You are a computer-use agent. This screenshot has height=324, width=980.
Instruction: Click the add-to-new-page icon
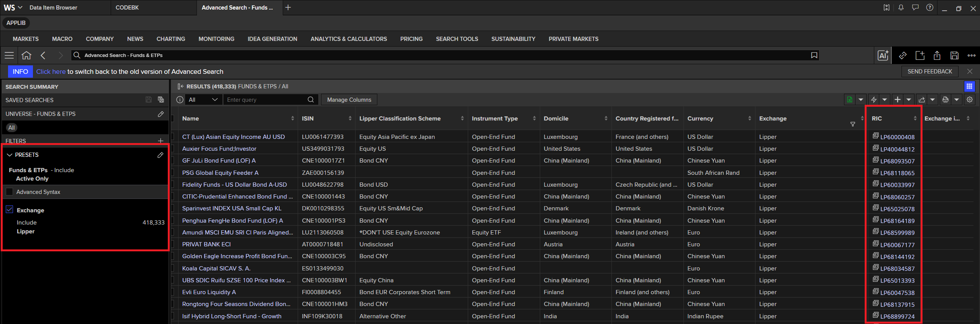pyautogui.click(x=920, y=55)
